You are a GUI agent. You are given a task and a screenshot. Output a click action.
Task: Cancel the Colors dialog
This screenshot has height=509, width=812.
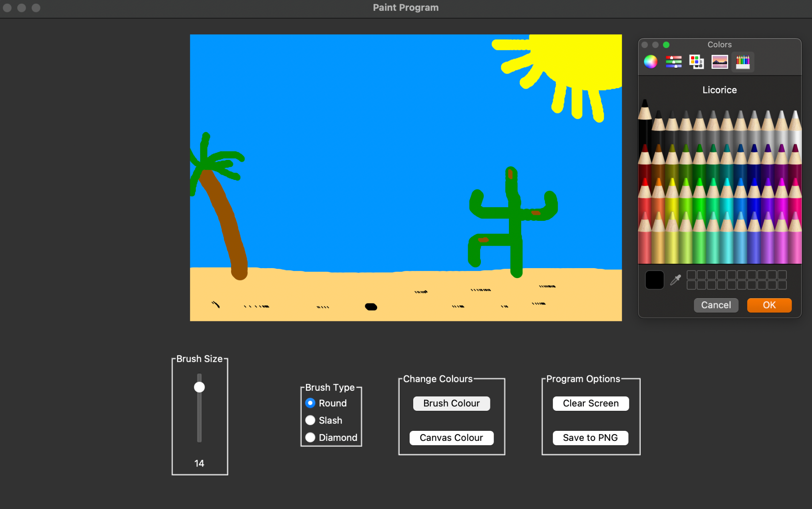tap(716, 305)
